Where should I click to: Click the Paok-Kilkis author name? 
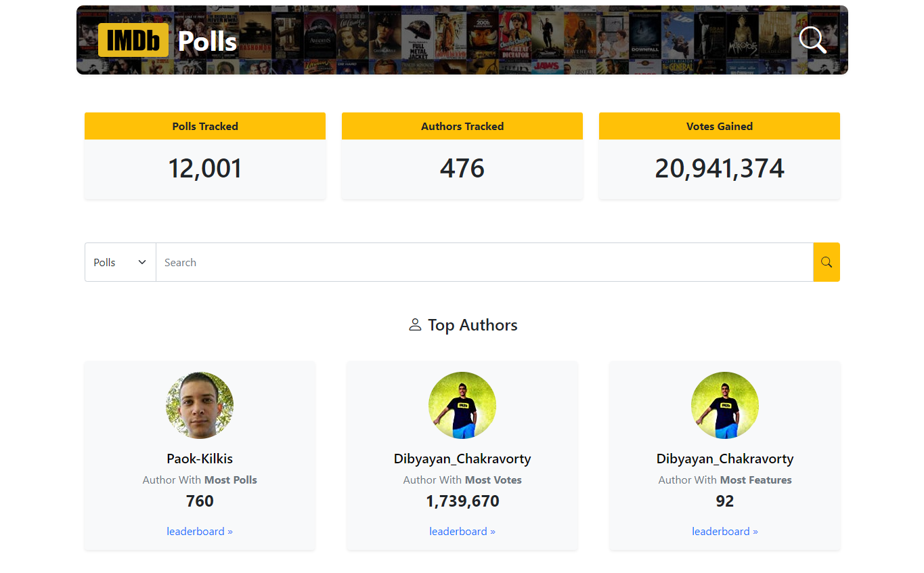(x=200, y=459)
